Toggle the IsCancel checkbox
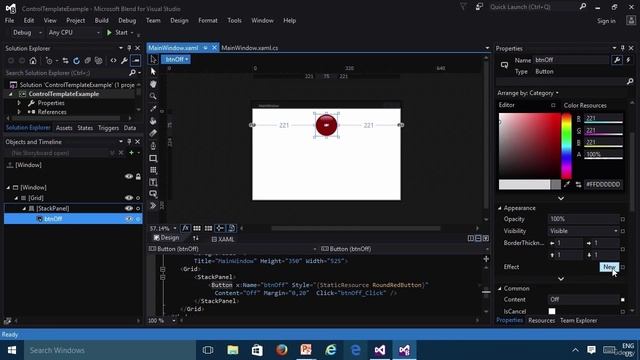640x360 pixels. tap(552, 311)
